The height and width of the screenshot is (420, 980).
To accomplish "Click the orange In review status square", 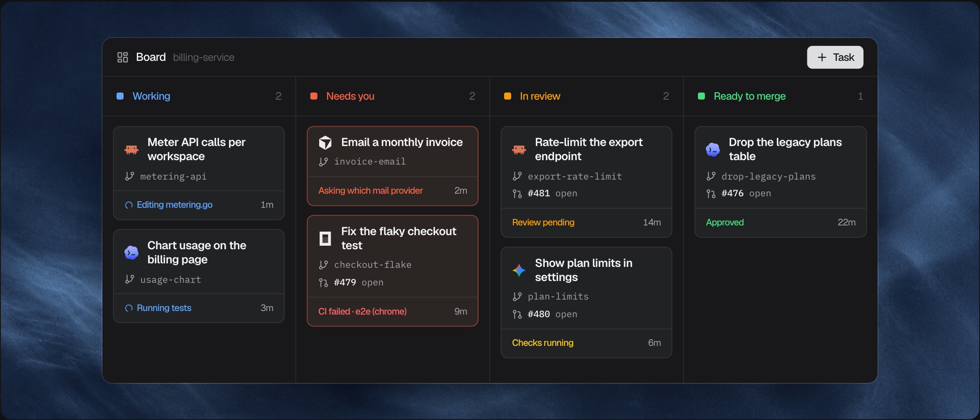I will pyautogui.click(x=508, y=96).
